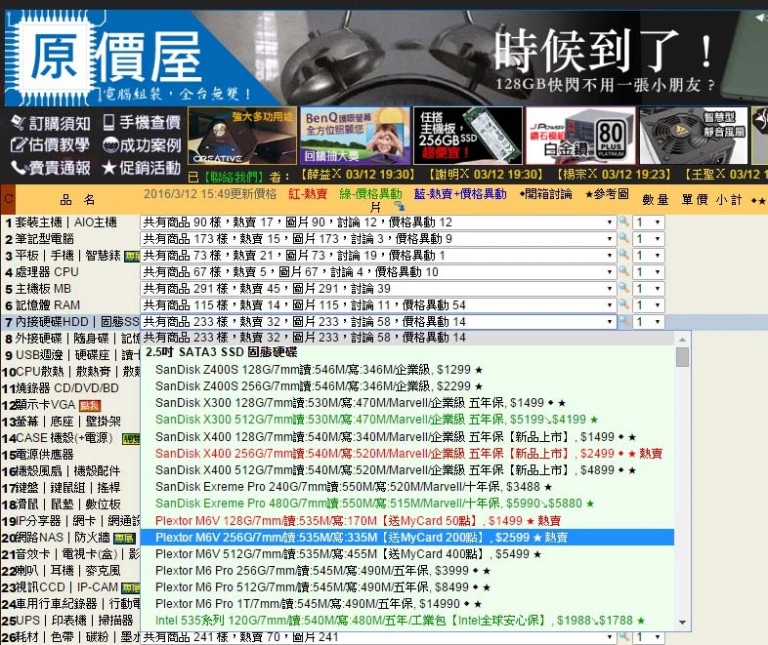Select SanDisk X300 512G option
The width and height of the screenshot is (768, 645).
pyautogui.click(x=408, y=420)
